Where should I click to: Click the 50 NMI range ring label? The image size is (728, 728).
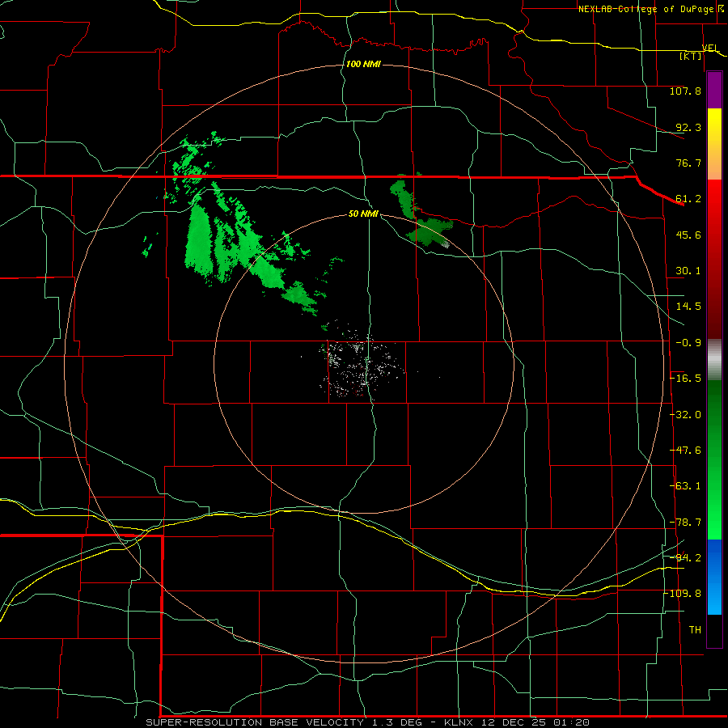pyautogui.click(x=363, y=214)
